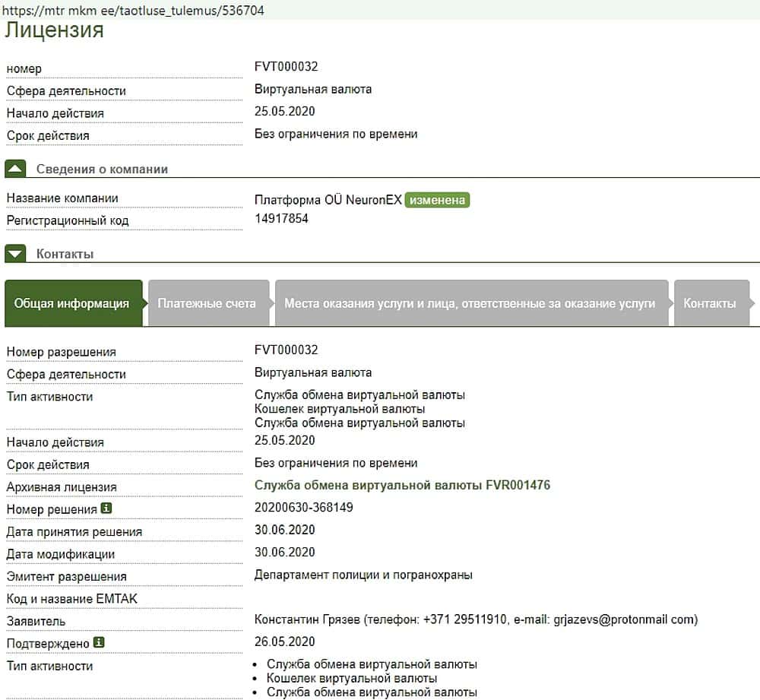Screen dimensions: 760x700
Task: Click the info icon beside Подтверждено
Action: (x=98, y=642)
